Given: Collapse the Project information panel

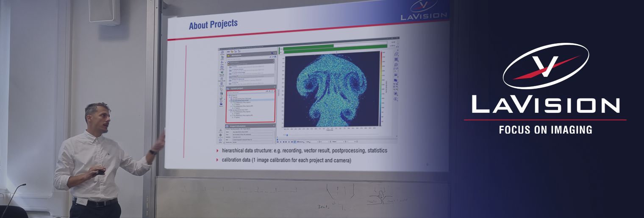Looking at the screenshot, I should pyautogui.click(x=274, y=126).
